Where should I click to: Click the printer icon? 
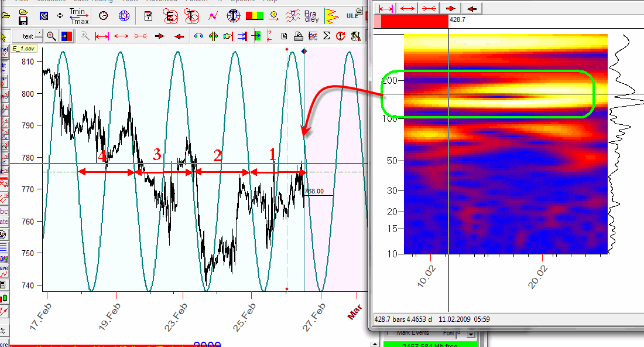299,36
